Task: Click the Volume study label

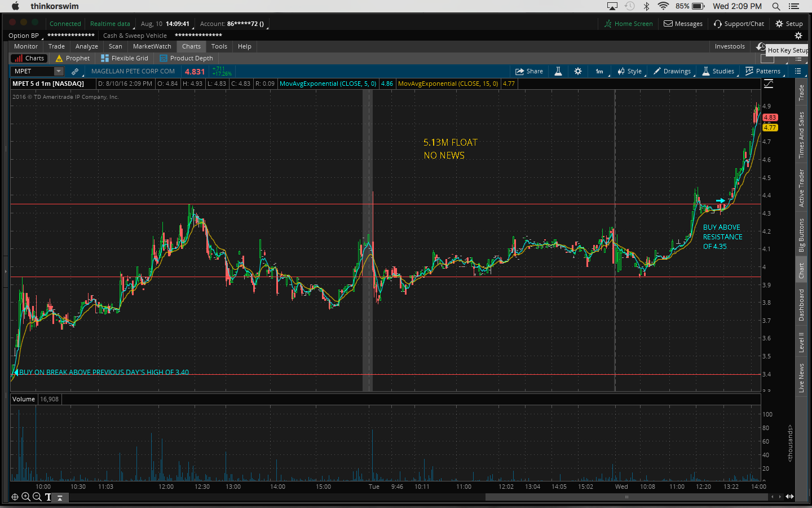Action: click(x=24, y=399)
